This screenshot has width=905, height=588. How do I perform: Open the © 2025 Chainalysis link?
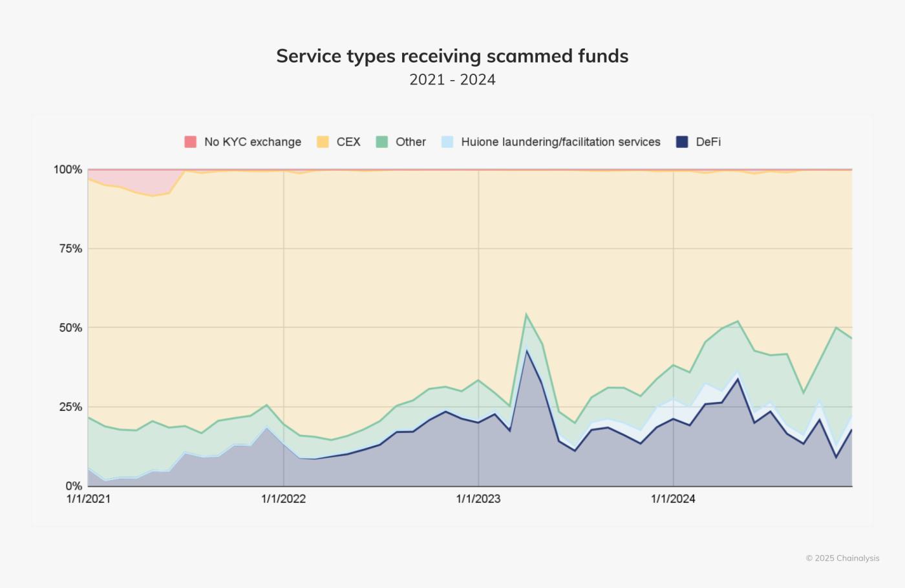point(842,558)
